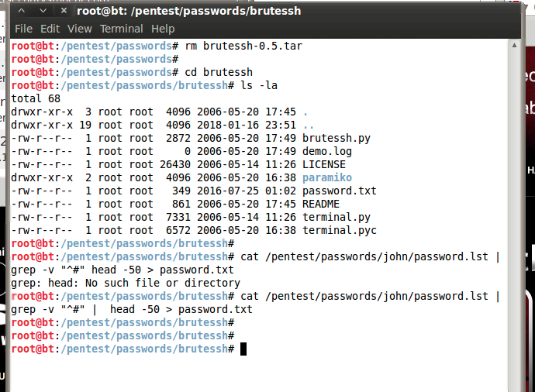Click the brutessh.py filename in listing
The image size is (535, 392).
(x=337, y=138)
